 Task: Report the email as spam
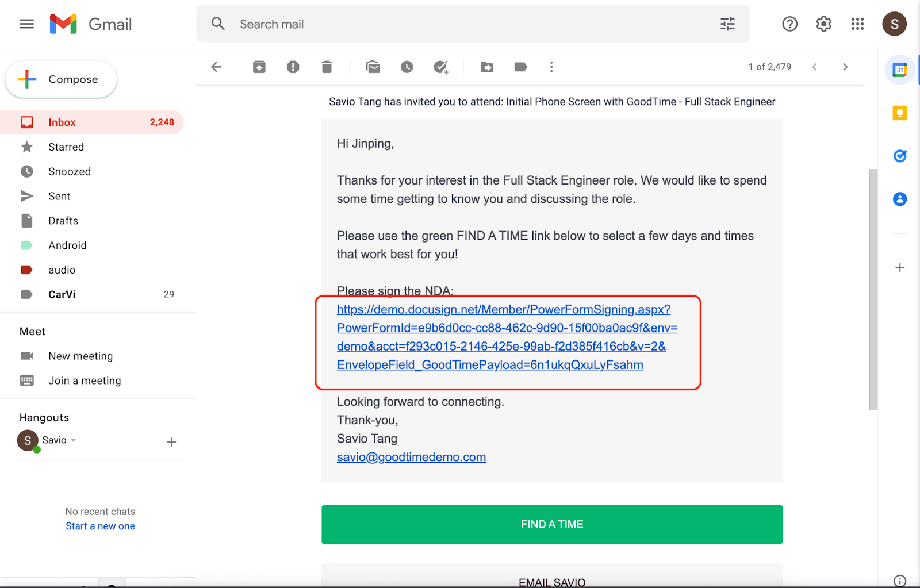click(293, 67)
